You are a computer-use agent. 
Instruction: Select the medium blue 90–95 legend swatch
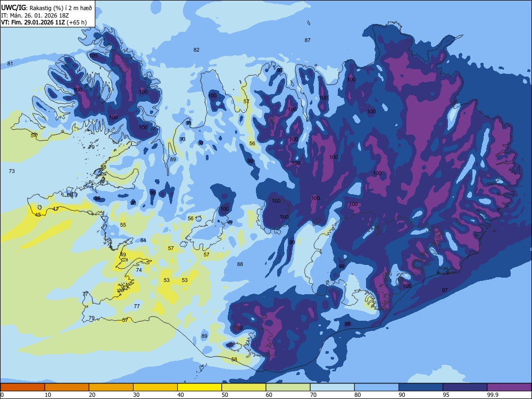point(421,387)
